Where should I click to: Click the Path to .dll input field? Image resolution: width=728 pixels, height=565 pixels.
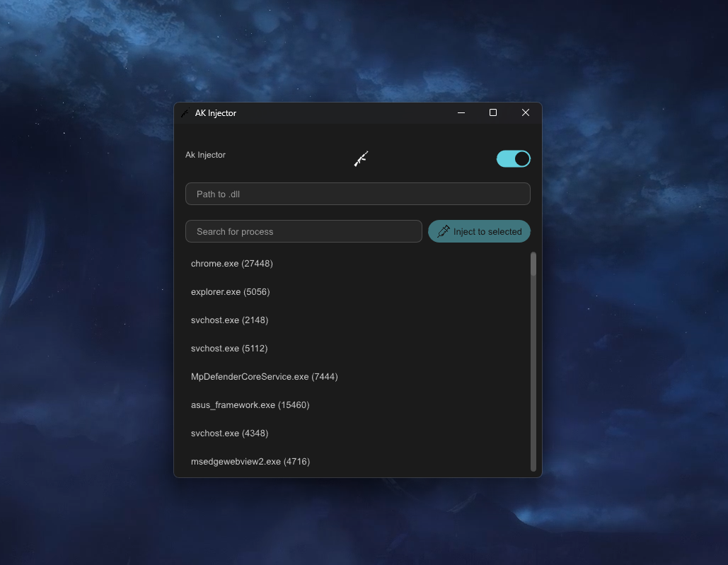[357, 193]
